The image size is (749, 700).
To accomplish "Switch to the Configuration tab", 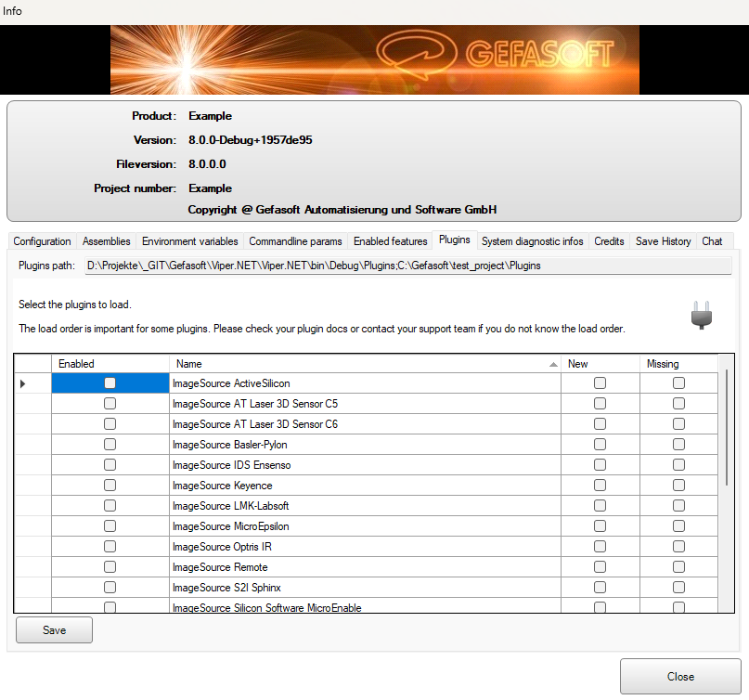I will (x=42, y=241).
